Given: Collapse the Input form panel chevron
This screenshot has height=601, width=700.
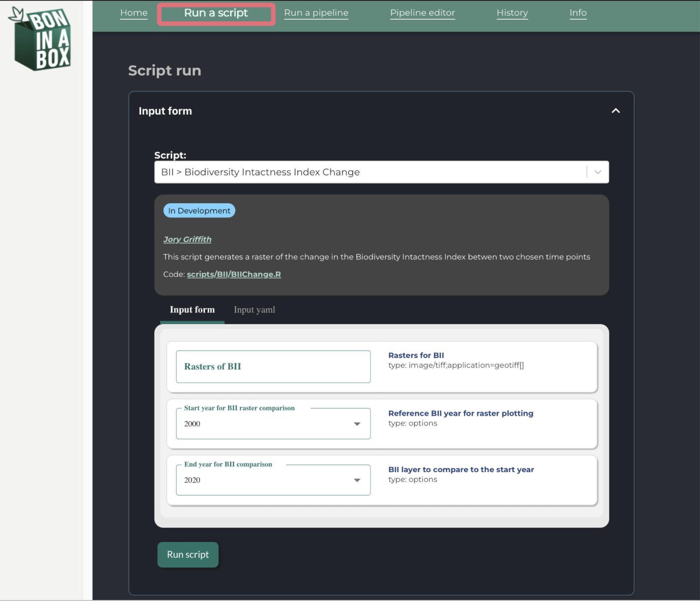Looking at the screenshot, I should tap(615, 111).
